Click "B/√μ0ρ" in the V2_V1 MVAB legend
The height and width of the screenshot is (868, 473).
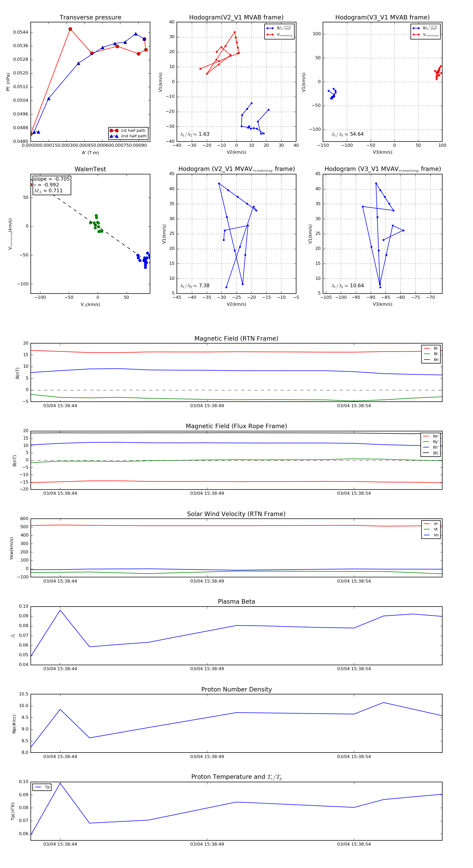tap(284, 28)
